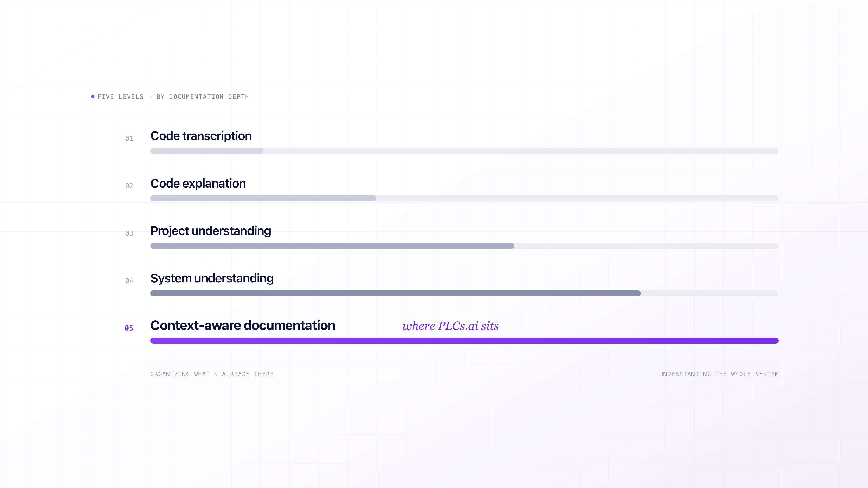Image resolution: width=868 pixels, height=488 pixels.
Task: Click the 'Five levels · by documentation depth' caption
Action: click(173, 97)
